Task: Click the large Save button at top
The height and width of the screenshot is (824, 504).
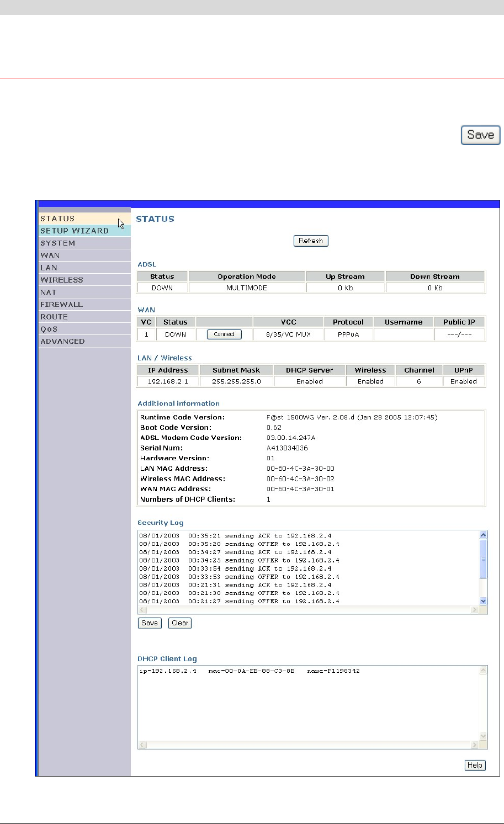Action: (x=481, y=135)
